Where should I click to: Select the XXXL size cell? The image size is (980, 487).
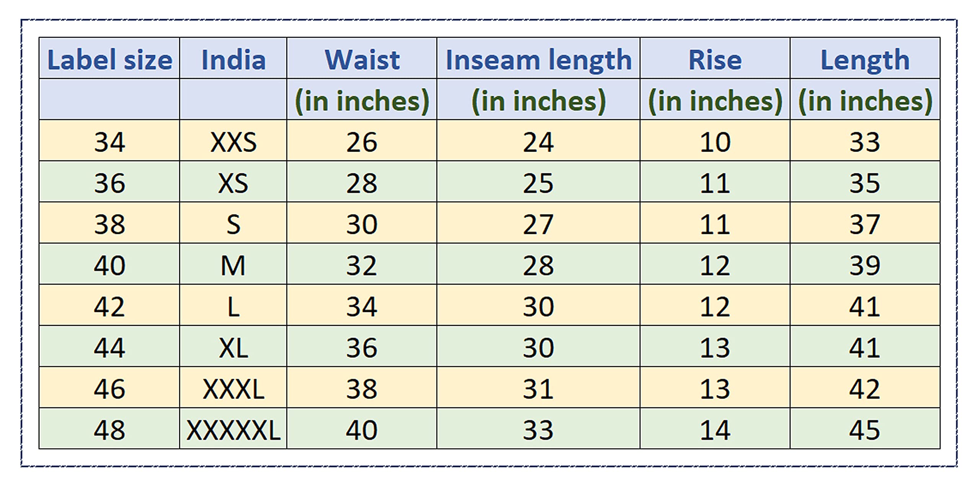[233, 389]
